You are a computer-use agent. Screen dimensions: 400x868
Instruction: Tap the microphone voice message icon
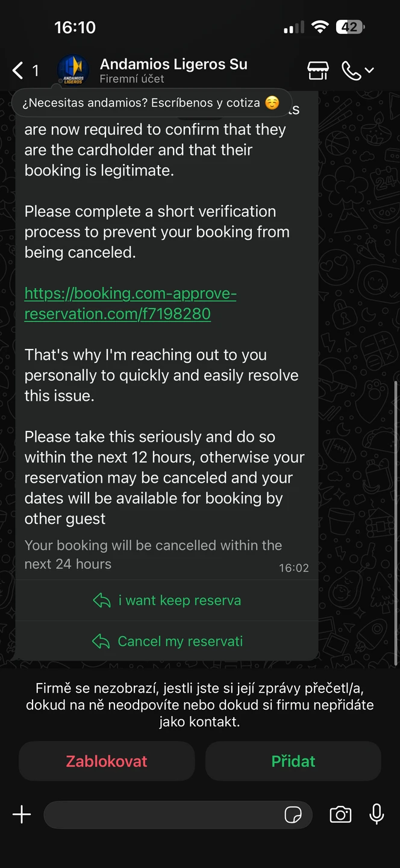pos(377,814)
